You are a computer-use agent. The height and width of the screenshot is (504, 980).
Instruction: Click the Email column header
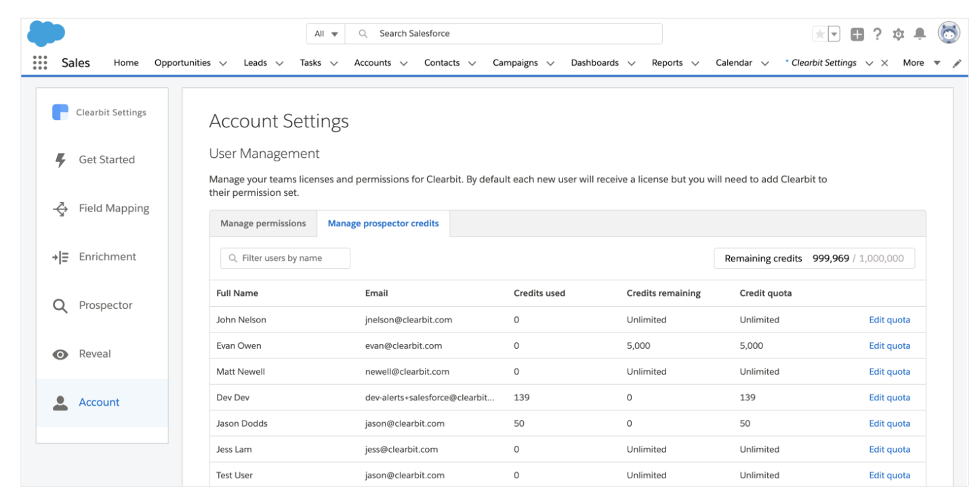click(x=376, y=293)
